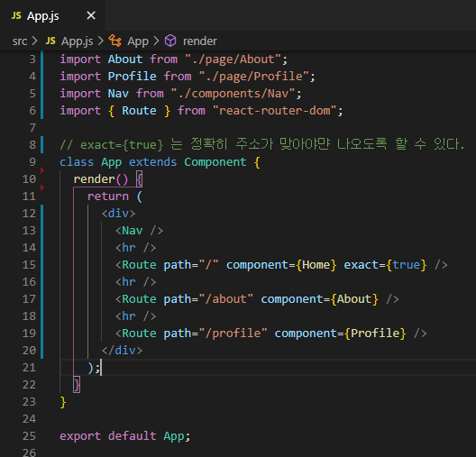This screenshot has height=457, width=476.
Task: Click the "/about" path string on line 17
Action: tap(226, 299)
